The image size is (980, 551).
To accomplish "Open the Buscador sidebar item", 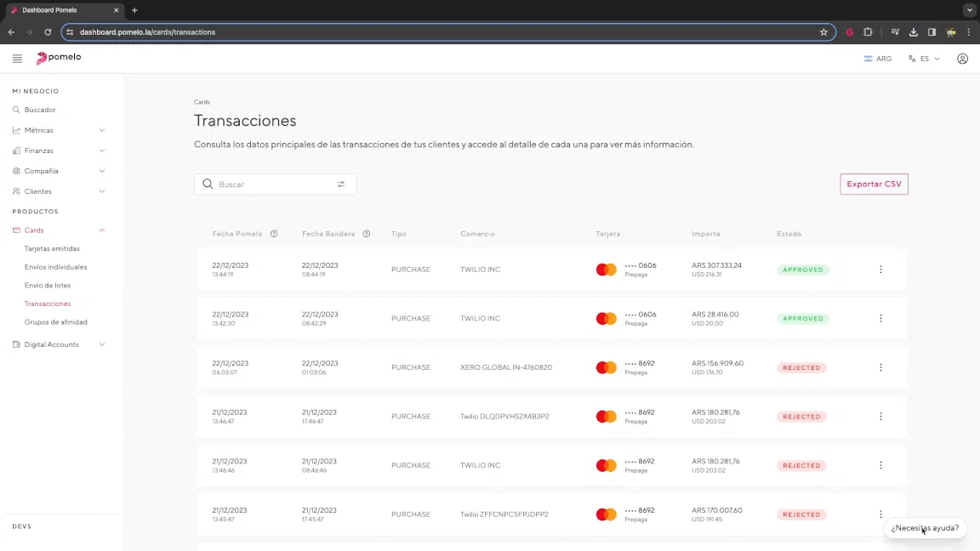I will pos(40,110).
